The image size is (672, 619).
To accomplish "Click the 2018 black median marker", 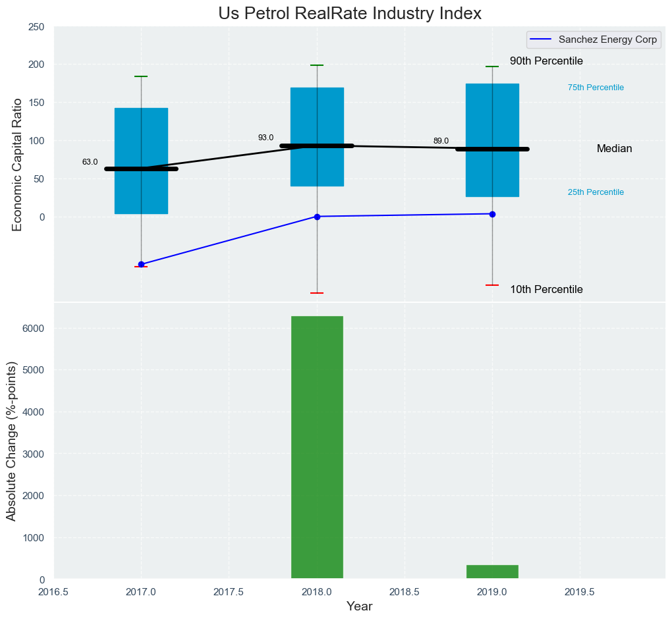I will (317, 146).
